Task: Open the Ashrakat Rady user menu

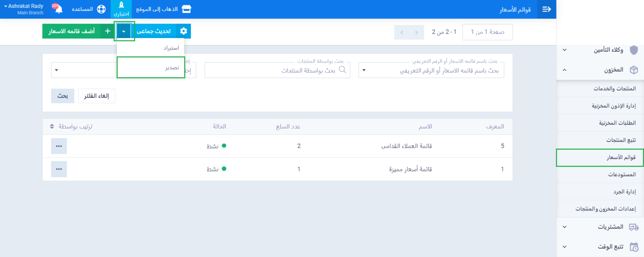Action: [25, 9]
